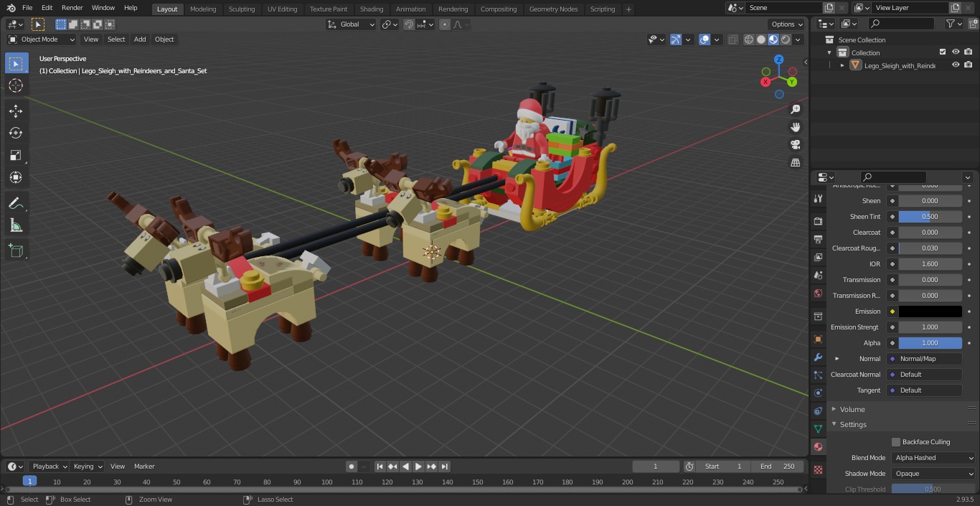
Task: Toggle snapping magnet in header
Action: click(409, 24)
